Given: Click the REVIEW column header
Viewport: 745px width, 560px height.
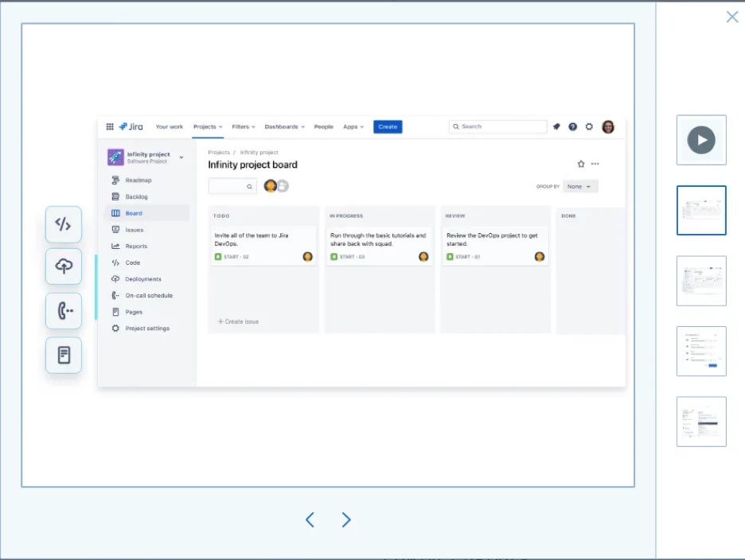Looking at the screenshot, I should (455, 216).
